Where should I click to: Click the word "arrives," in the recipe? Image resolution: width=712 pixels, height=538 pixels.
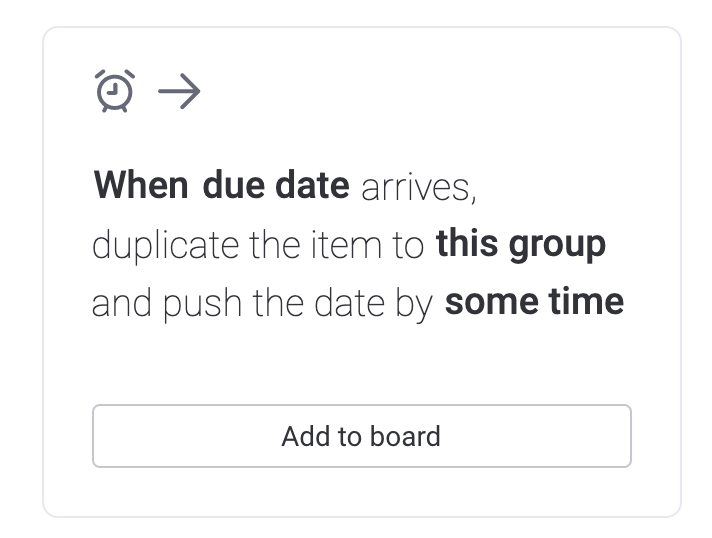click(418, 186)
